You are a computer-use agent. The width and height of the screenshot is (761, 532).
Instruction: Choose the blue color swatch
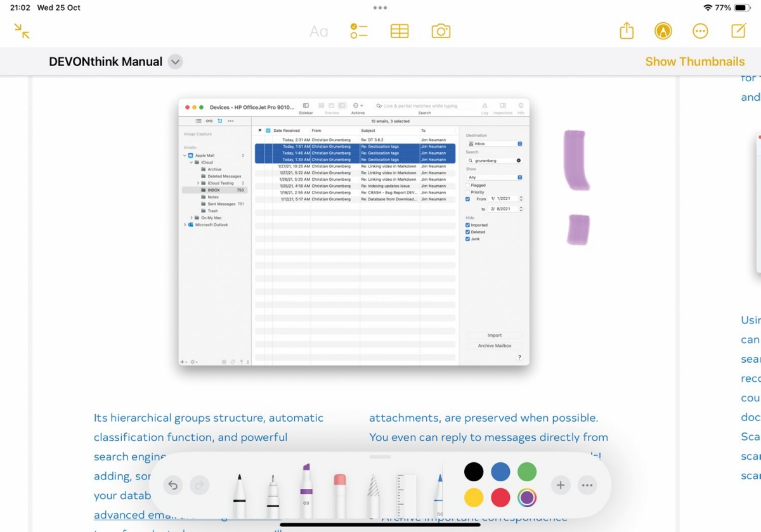click(x=500, y=472)
